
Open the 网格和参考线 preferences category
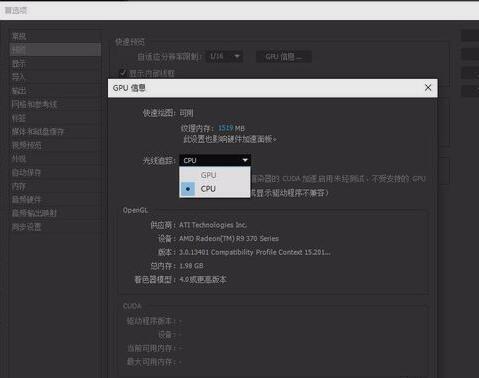click(34, 104)
